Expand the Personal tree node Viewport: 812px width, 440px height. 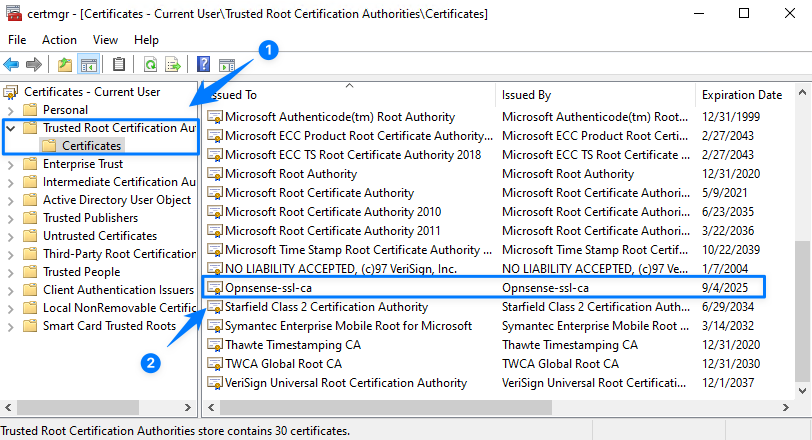point(10,110)
